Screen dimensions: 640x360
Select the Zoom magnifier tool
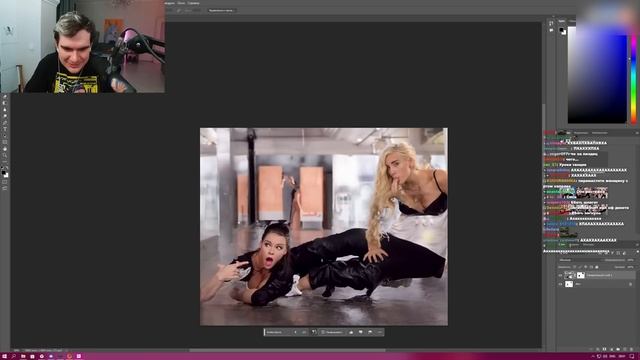tap(5, 156)
